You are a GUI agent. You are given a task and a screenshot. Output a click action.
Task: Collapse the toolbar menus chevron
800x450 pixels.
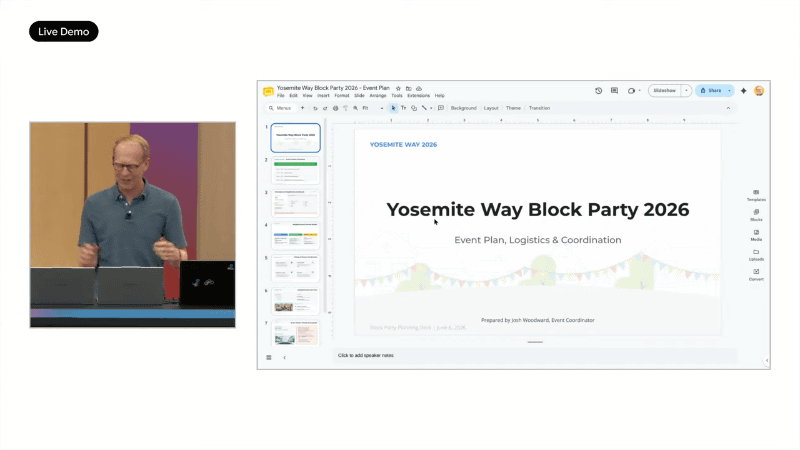click(x=728, y=108)
